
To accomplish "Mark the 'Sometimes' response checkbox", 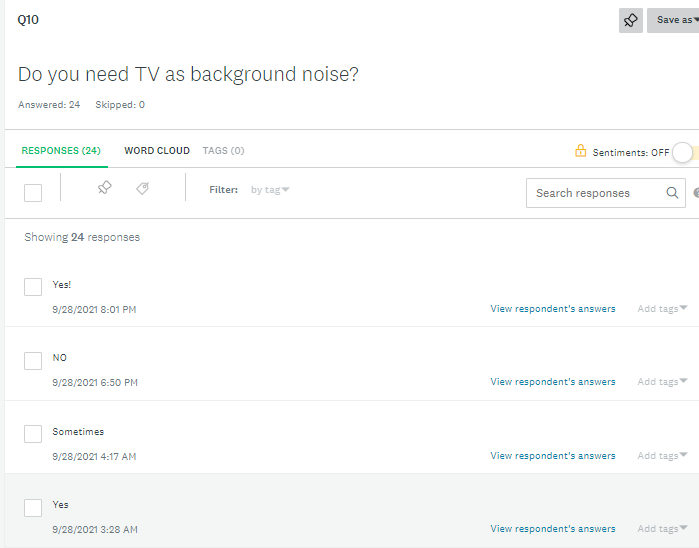I will 33,433.
